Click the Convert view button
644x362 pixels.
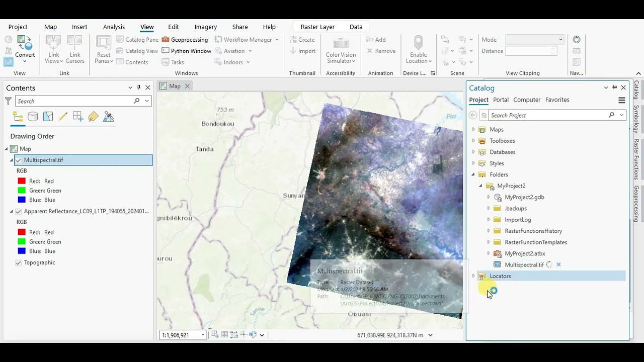pos(25,49)
